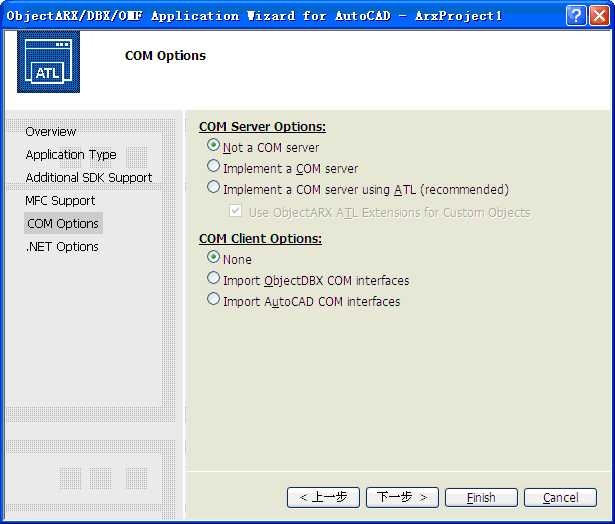Screen dimensions: 615x524
Task: Click the COM Server Options heading
Action: (x=262, y=127)
